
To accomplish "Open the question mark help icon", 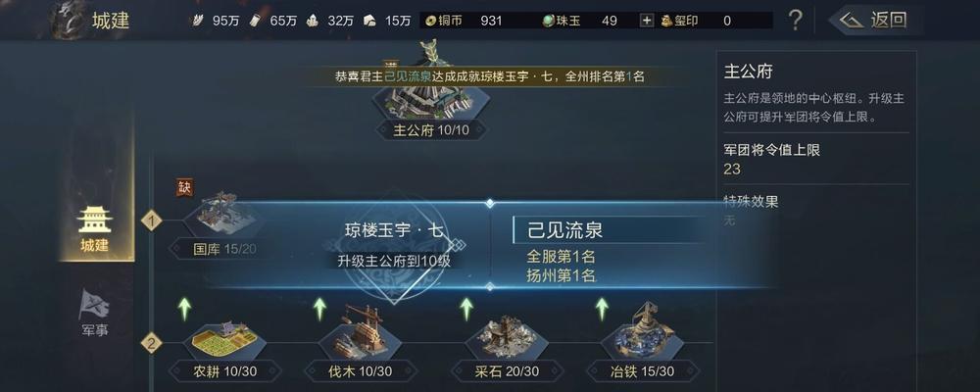I will [x=795, y=21].
